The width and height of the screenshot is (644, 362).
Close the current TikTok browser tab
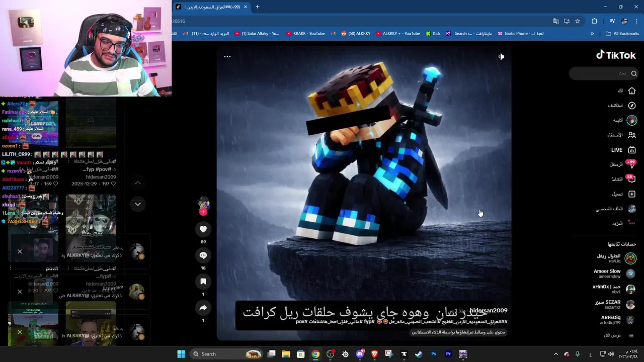pyautogui.click(x=246, y=7)
